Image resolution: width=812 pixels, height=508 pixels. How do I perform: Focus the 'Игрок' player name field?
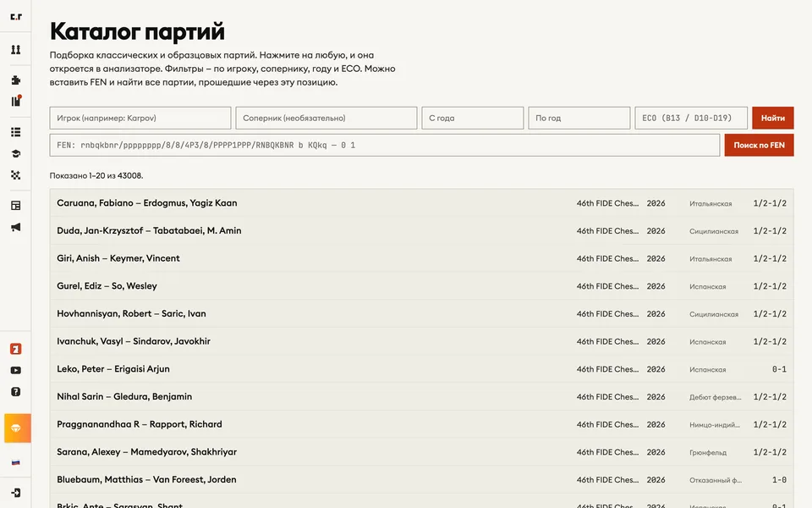[x=140, y=119]
